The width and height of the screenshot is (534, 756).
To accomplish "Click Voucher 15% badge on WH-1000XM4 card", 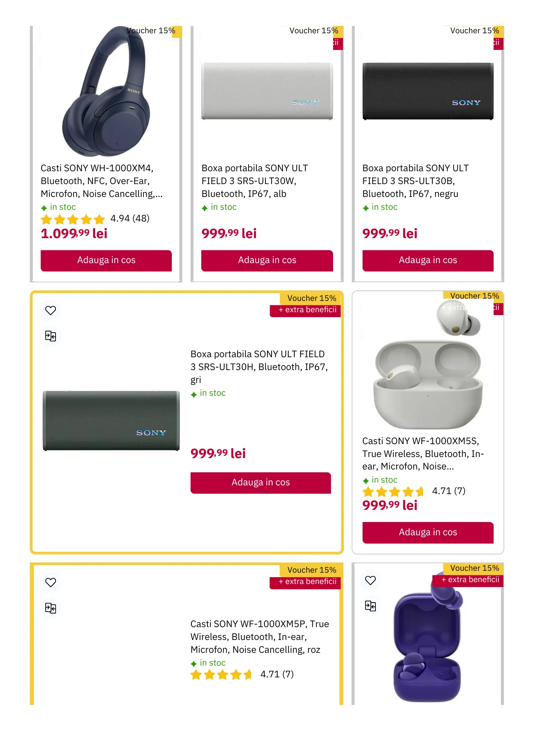I will click(151, 31).
